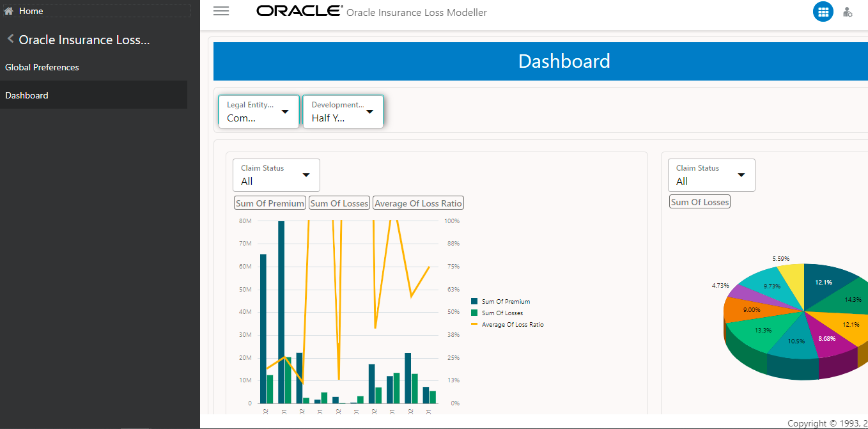
Task: Click Oracle Insurance Loss Modeller header text
Action: (417, 12)
